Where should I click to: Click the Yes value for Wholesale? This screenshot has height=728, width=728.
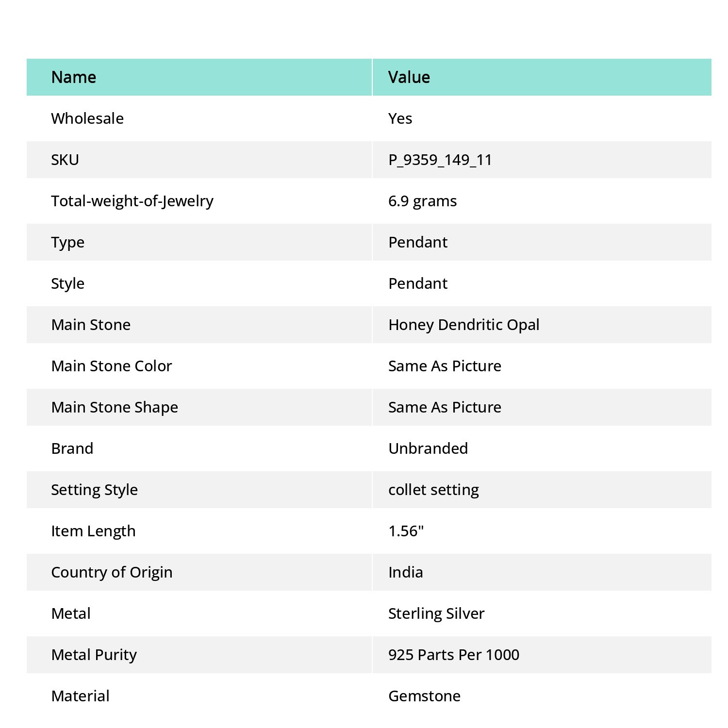[400, 118]
